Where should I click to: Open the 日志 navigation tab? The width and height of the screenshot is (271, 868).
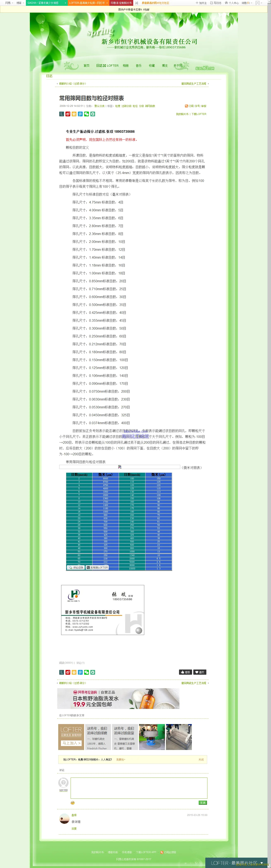99,66
